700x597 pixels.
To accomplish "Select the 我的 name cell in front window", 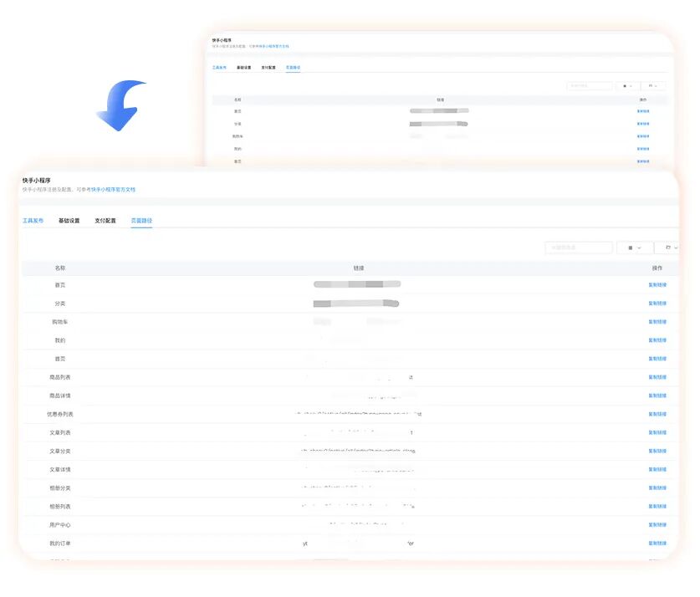I will pyautogui.click(x=60, y=340).
